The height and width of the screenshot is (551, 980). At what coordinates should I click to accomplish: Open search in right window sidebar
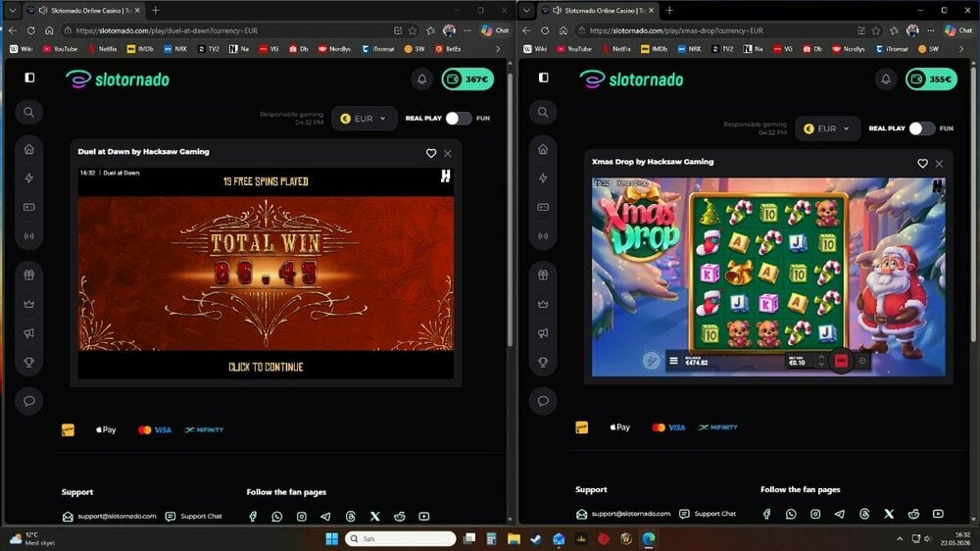coord(543,113)
